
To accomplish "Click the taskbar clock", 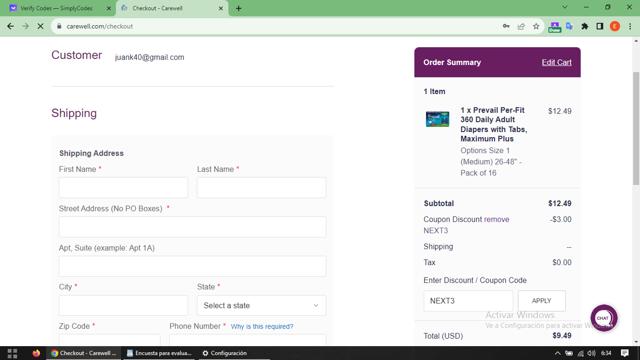I will (x=606, y=353).
